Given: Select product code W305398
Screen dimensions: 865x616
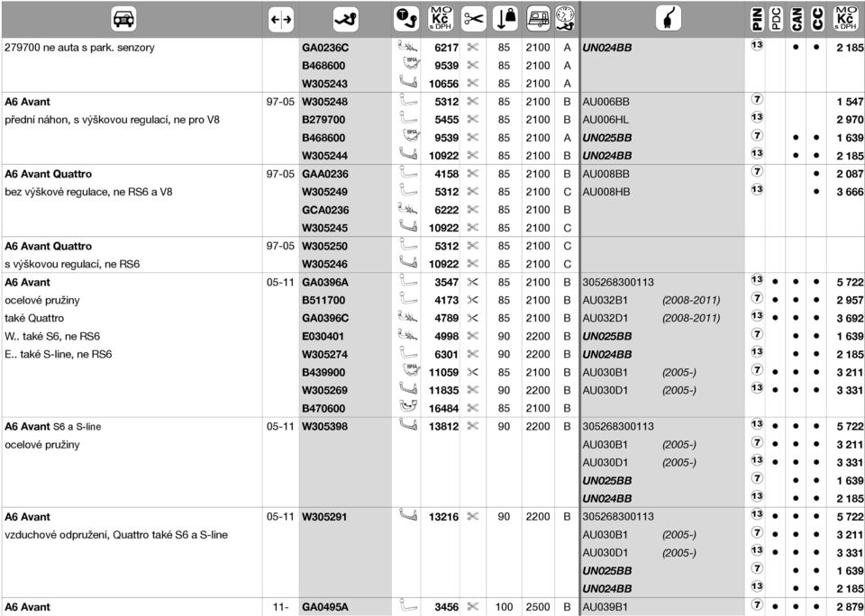Looking at the screenshot, I should (x=323, y=426).
